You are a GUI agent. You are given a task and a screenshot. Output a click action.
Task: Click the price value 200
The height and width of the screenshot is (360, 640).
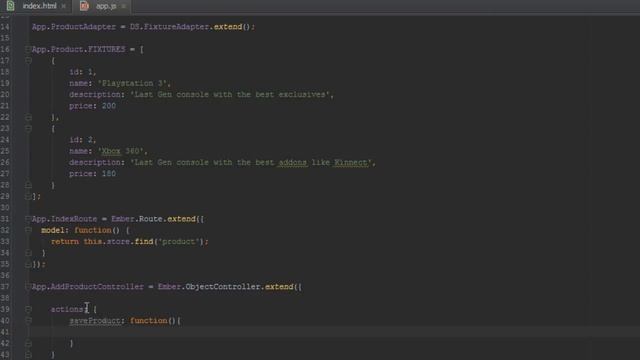[x=109, y=106]
